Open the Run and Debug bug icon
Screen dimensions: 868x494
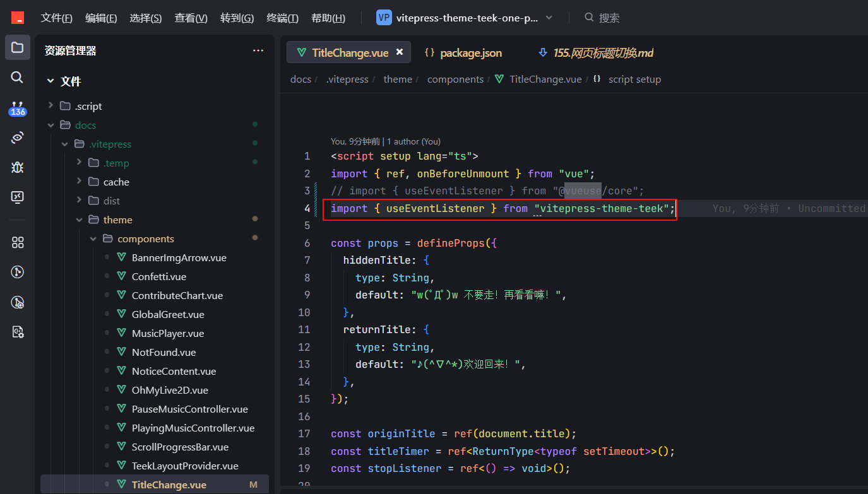(18, 167)
